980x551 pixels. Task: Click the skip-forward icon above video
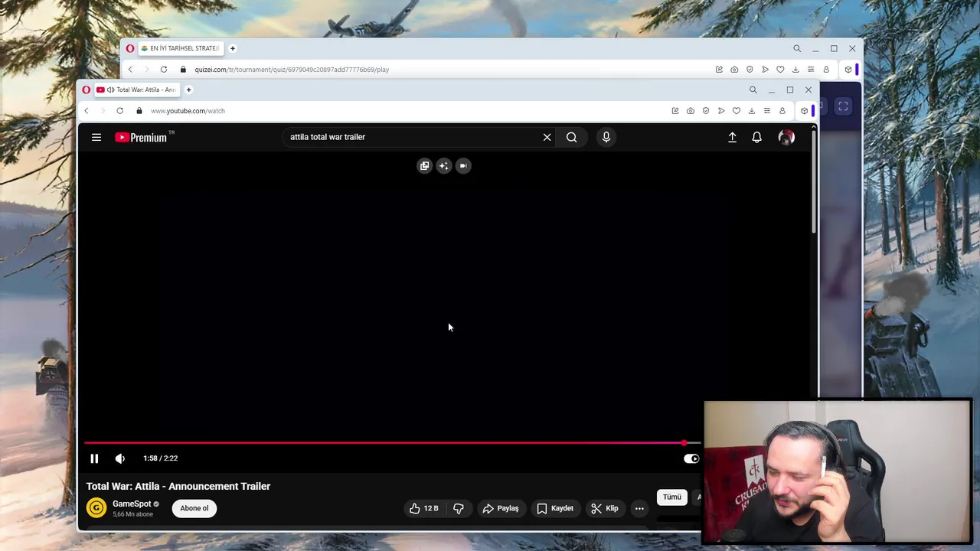point(463,165)
